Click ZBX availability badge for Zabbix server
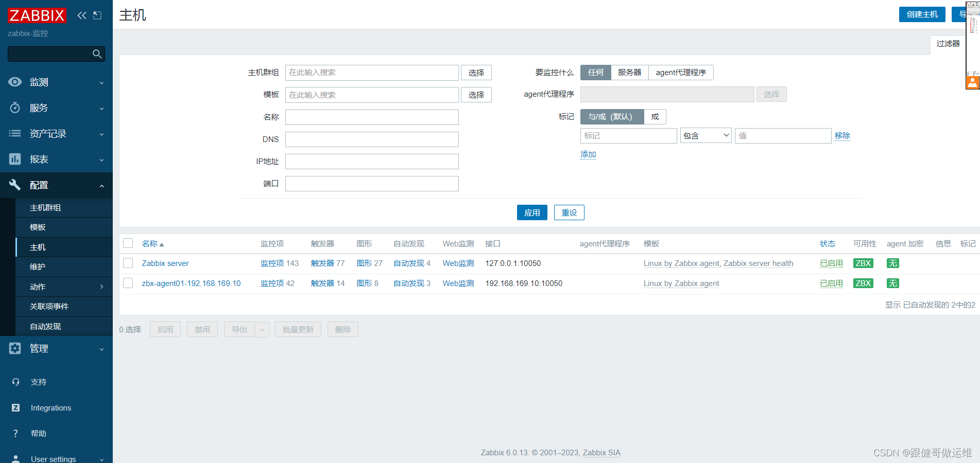This screenshot has width=980, height=463. pos(863,263)
